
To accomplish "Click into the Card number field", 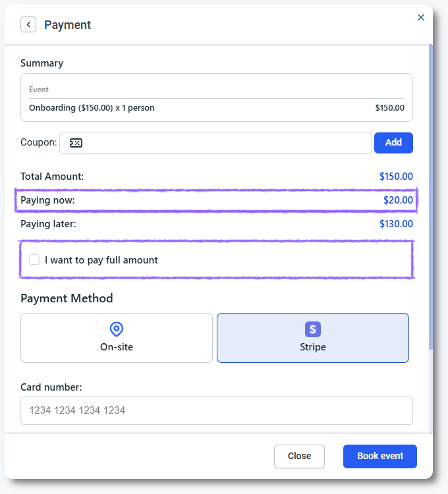I will 216,410.
